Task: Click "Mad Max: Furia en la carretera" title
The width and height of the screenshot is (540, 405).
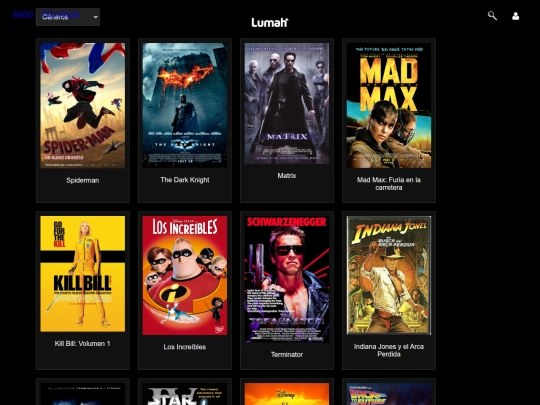Action: [x=389, y=184]
